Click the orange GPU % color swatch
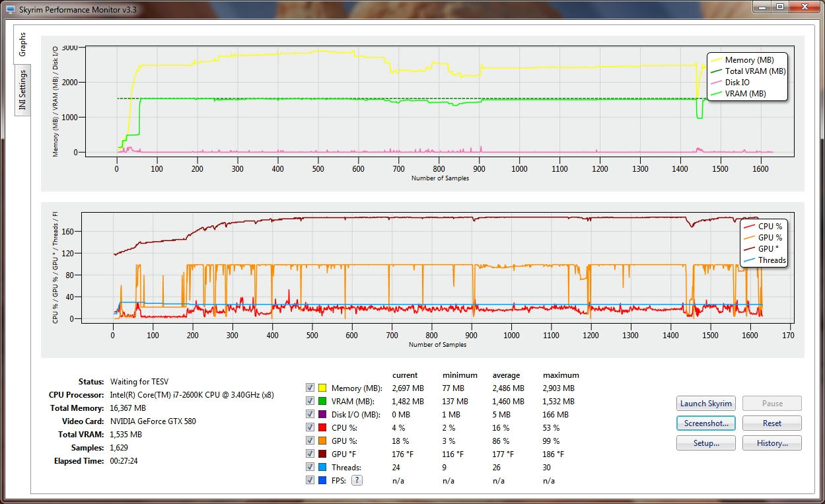The image size is (825, 504). (x=323, y=441)
